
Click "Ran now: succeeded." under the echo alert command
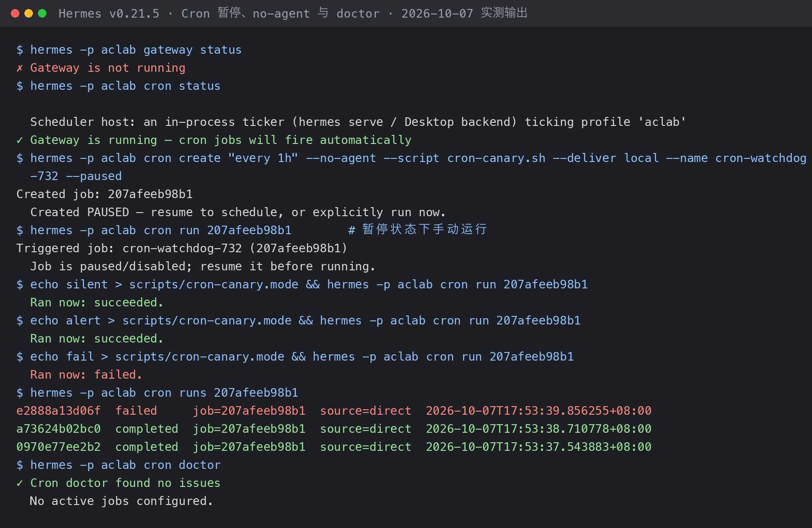tap(97, 338)
